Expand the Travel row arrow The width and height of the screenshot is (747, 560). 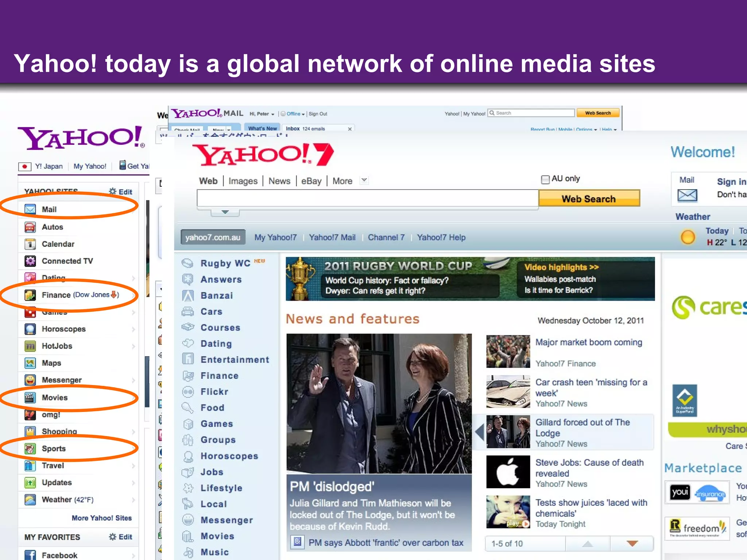pyautogui.click(x=133, y=466)
